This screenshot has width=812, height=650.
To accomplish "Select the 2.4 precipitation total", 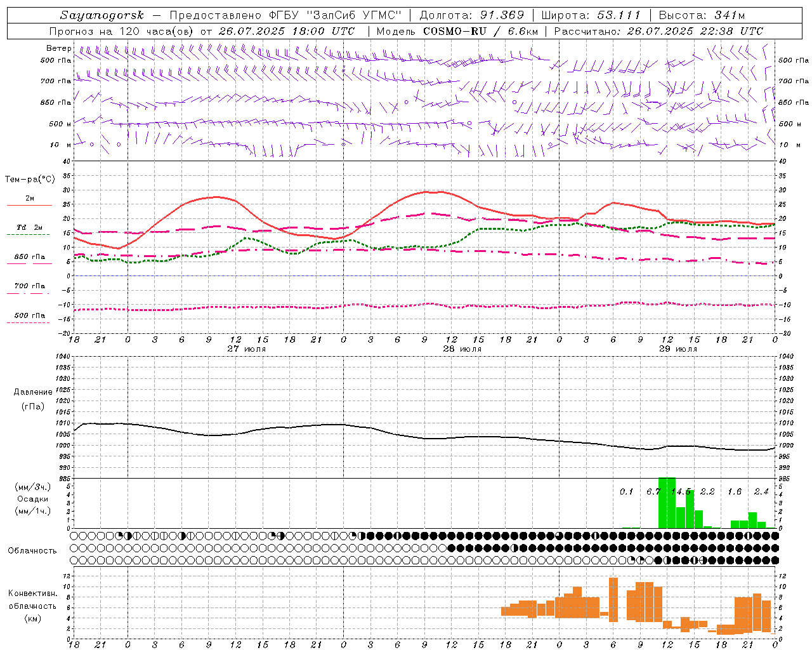I will tap(761, 492).
